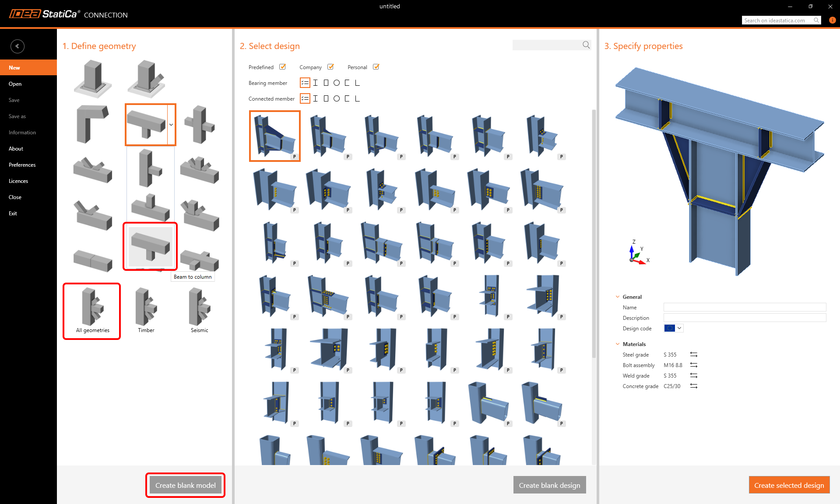Screen dimensions: 840x504
Task: Swap the Bolt assembly material icon
Action: [693, 365]
